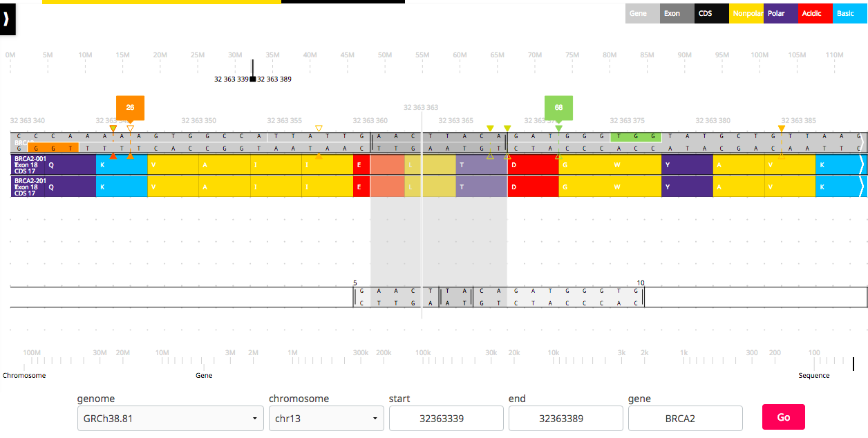Click the start position input field
Viewport: 868px width, 438px height.
(x=446, y=418)
